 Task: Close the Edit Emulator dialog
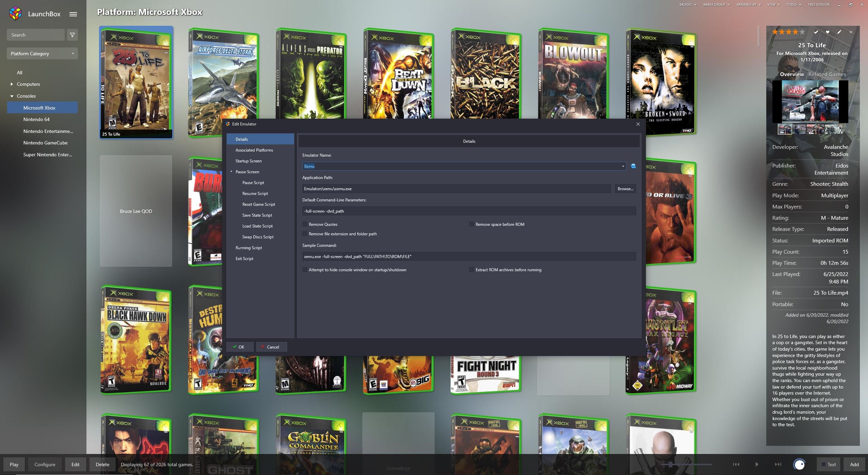[638, 124]
